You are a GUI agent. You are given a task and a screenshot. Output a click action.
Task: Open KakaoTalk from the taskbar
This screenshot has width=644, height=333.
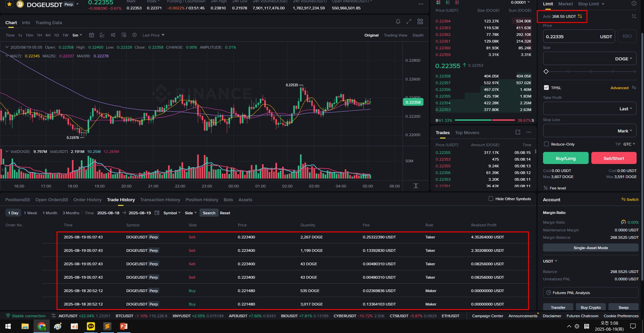[91, 326]
